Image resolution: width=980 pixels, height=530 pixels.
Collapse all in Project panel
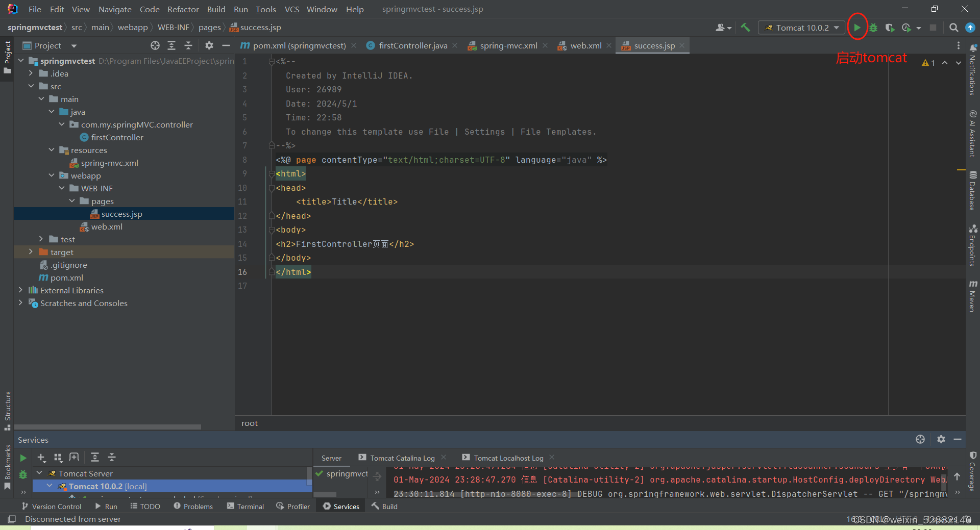pyautogui.click(x=188, y=45)
